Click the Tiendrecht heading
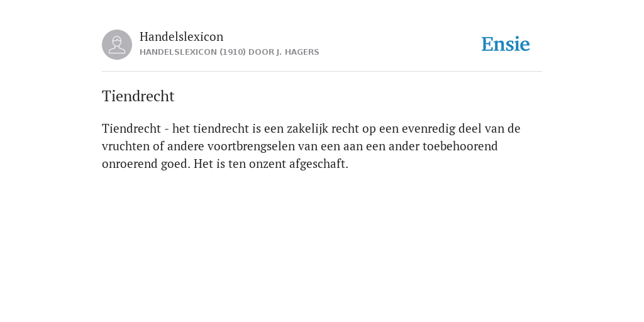This screenshot has height=322, width=644. click(x=138, y=96)
